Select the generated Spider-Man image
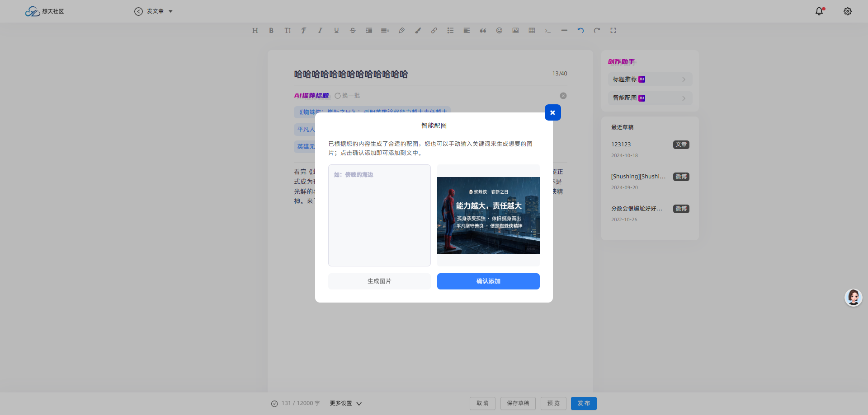The height and width of the screenshot is (415, 868). point(488,215)
